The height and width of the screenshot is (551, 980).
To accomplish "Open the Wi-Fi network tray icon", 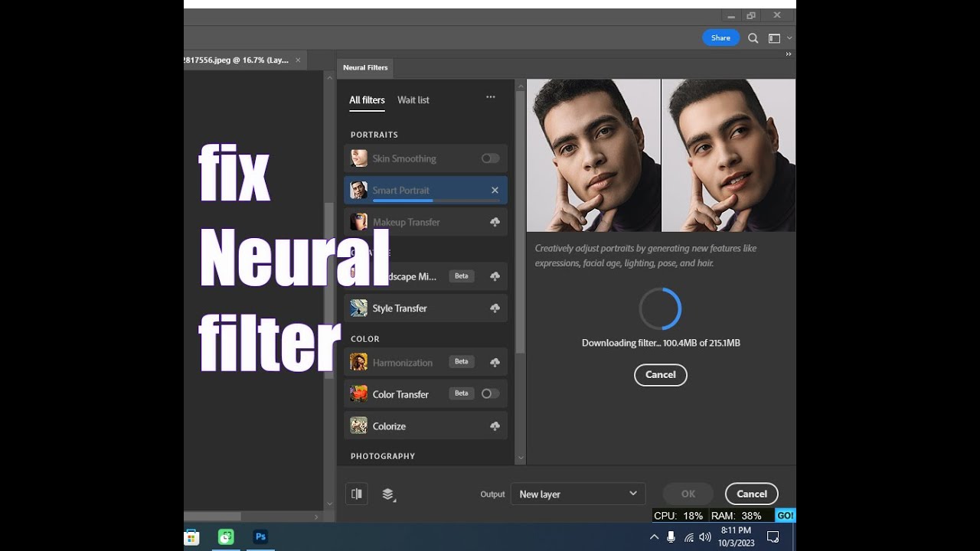I will [x=689, y=537].
